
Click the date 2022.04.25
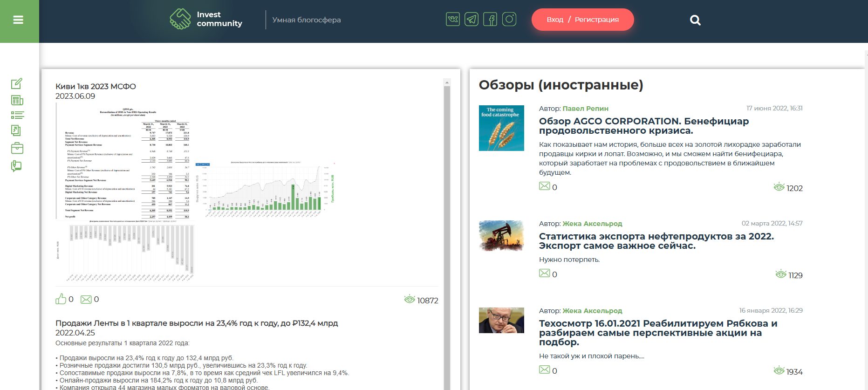point(75,333)
